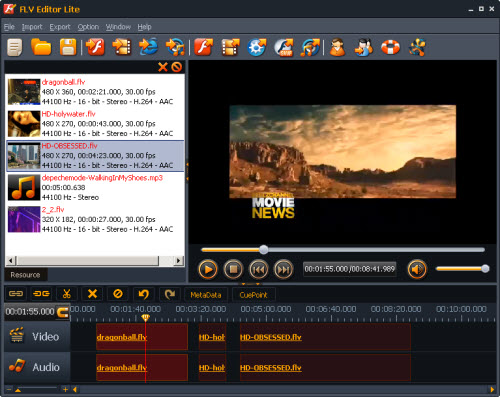Click the CuePoint button
Screen dimensions: 500x397
(x=253, y=295)
